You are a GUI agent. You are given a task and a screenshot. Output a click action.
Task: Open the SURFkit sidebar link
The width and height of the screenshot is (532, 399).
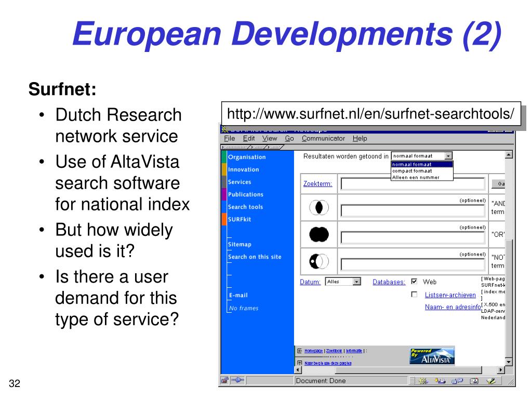pos(239,220)
